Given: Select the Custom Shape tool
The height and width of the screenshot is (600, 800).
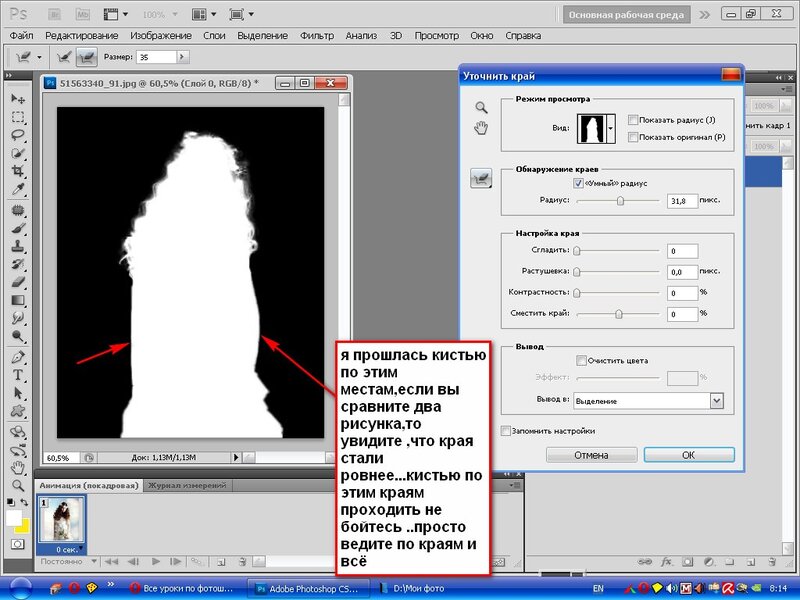Looking at the screenshot, I should pos(18,411).
